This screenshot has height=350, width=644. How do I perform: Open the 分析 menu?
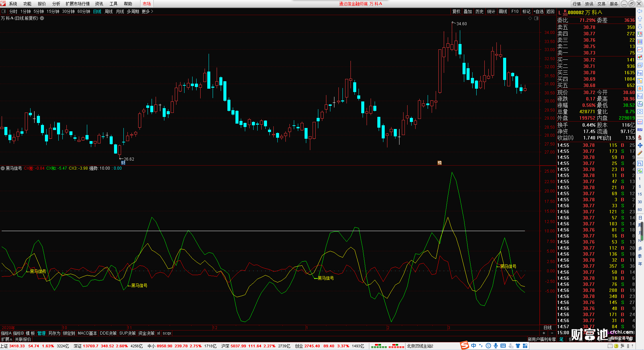coord(56,4)
